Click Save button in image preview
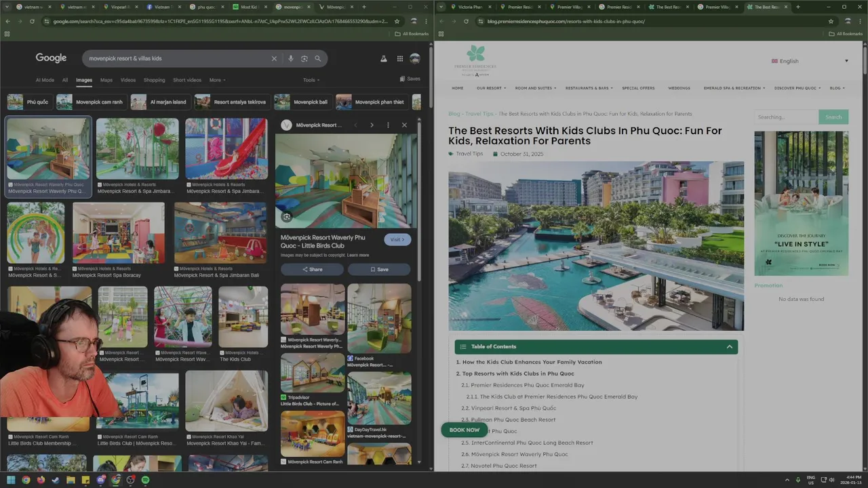This screenshot has width=868, height=488. pyautogui.click(x=379, y=269)
